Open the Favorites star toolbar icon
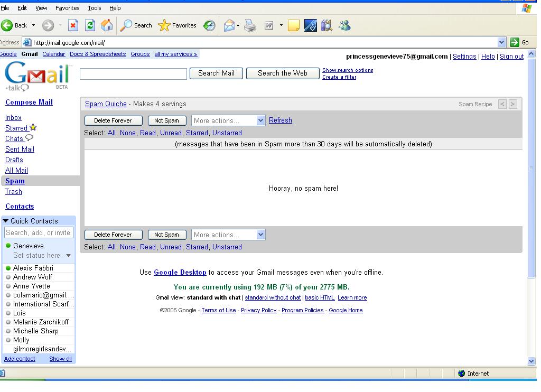 pos(164,25)
